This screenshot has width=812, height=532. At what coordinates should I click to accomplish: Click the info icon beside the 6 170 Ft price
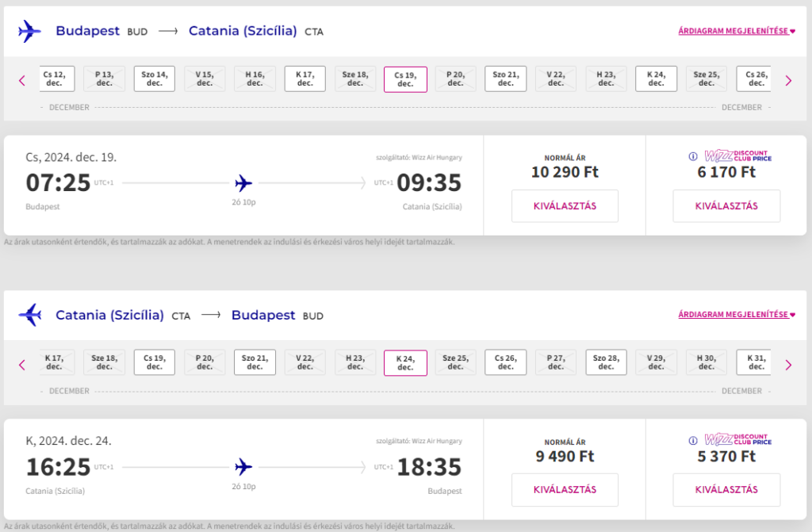(692, 156)
